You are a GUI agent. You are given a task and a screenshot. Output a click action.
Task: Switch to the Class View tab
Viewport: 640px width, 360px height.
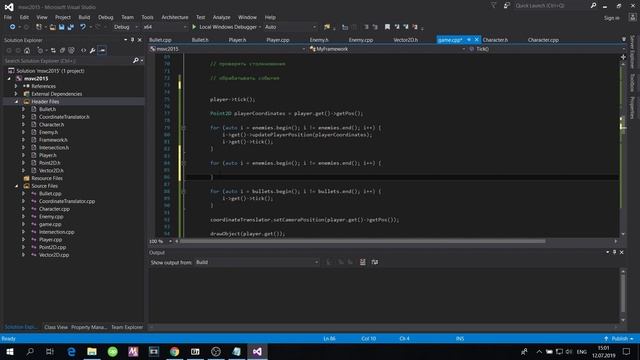56,327
